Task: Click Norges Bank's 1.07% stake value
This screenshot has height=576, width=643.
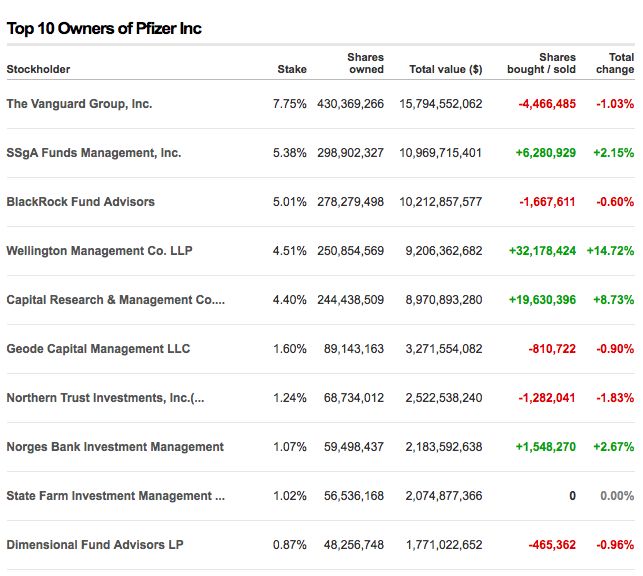Action: click(290, 447)
